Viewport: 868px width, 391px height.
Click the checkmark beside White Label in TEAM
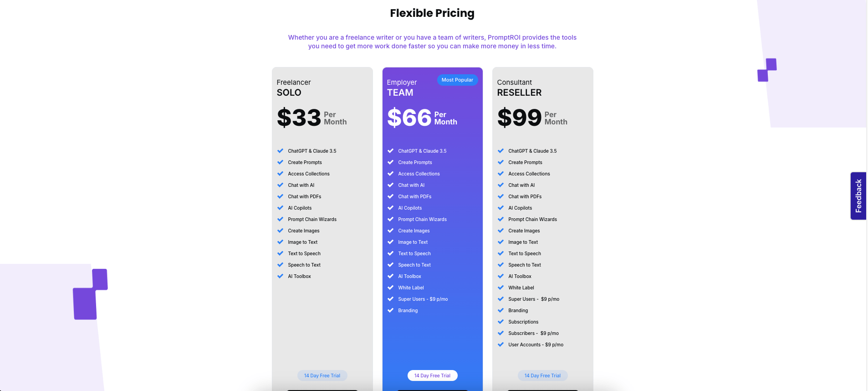click(390, 288)
